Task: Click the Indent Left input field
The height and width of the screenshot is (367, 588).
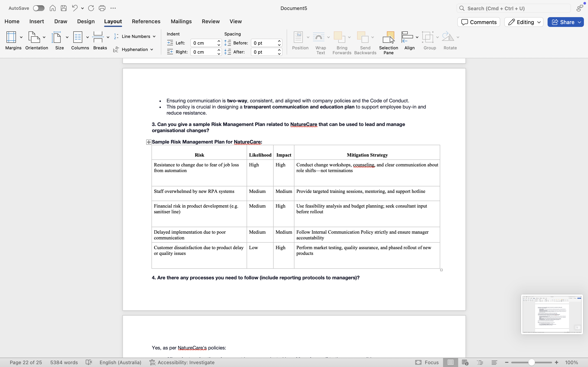Action: [x=204, y=43]
